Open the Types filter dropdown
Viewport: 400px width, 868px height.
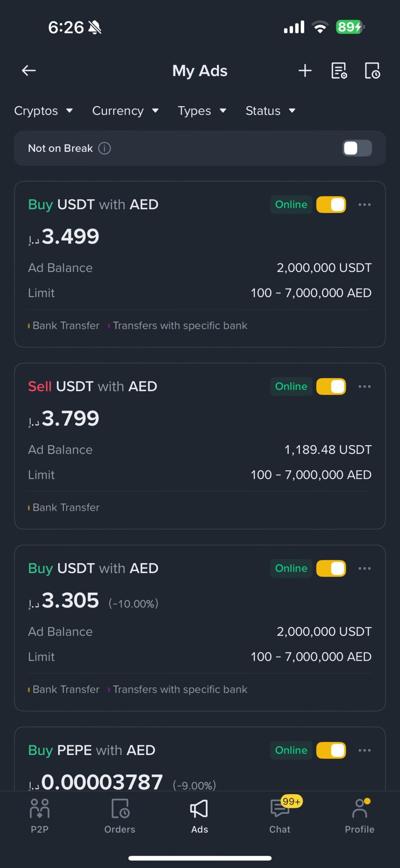point(202,111)
